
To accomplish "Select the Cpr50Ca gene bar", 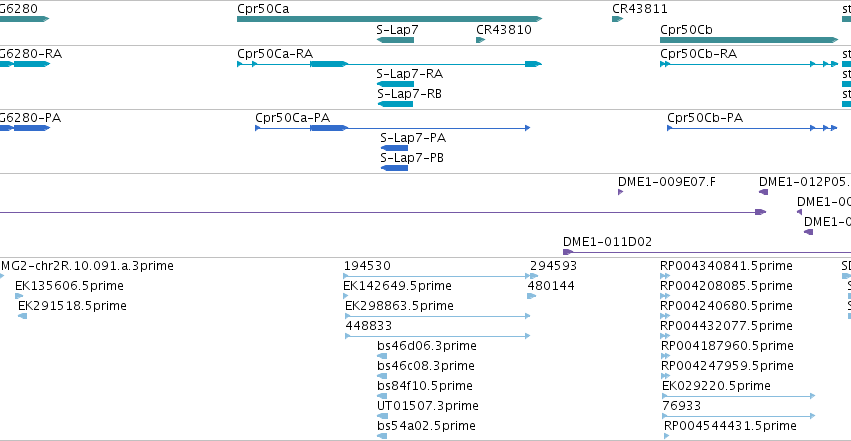I will tap(390, 19).
